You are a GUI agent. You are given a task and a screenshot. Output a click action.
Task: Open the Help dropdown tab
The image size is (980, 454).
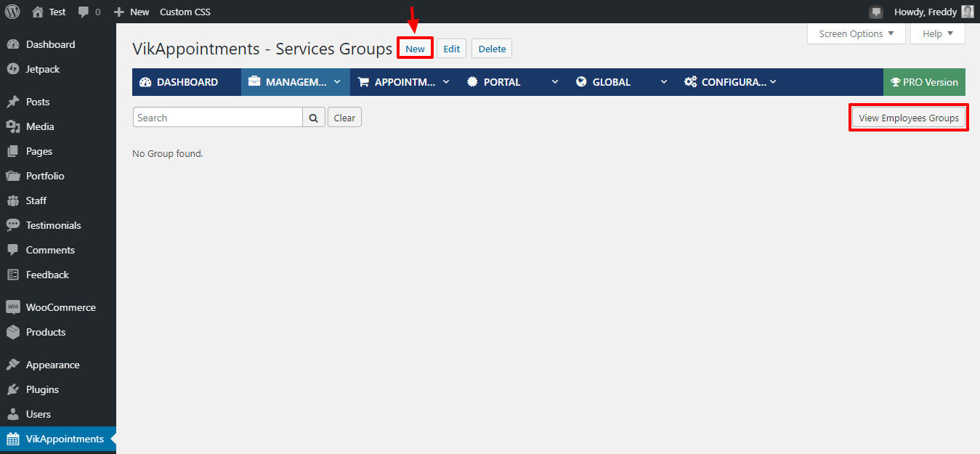click(938, 33)
